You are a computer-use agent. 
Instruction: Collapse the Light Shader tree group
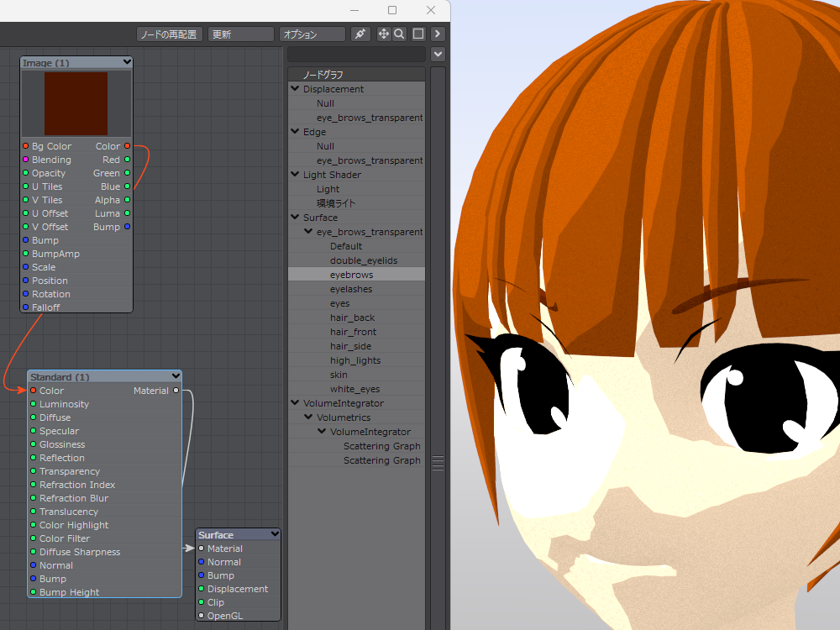tap(295, 175)
